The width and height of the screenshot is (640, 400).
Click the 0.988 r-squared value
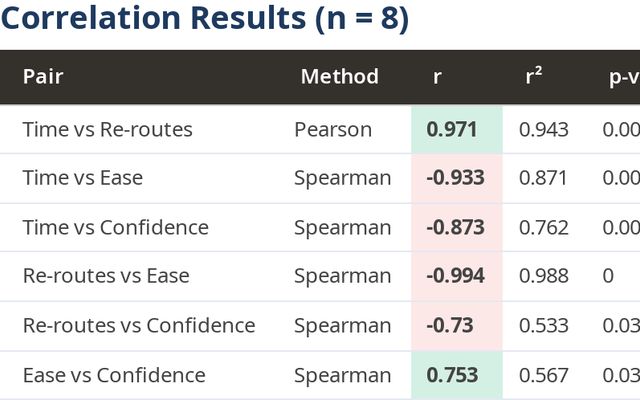pos(543,276)
